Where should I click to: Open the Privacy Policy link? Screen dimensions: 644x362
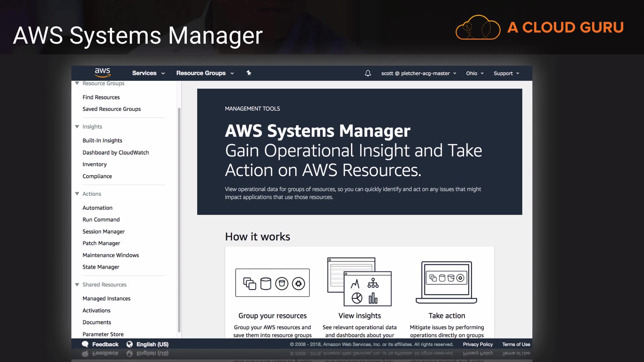(478, 344)
